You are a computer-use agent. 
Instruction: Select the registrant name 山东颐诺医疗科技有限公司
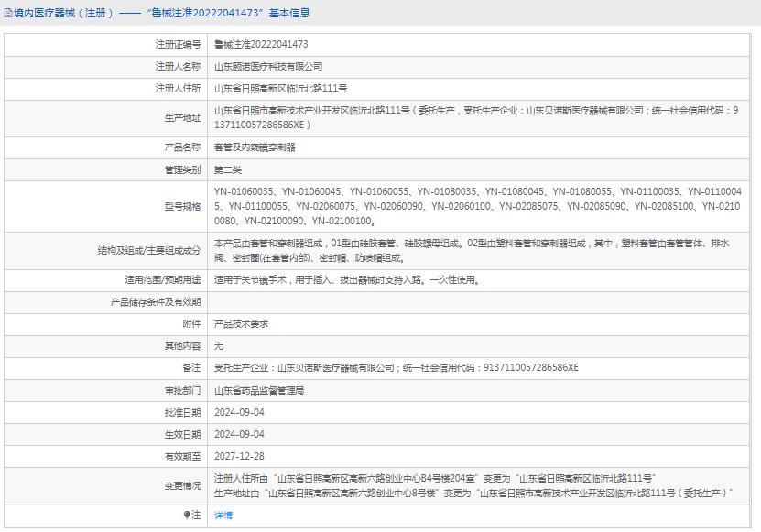coord(268,67)
